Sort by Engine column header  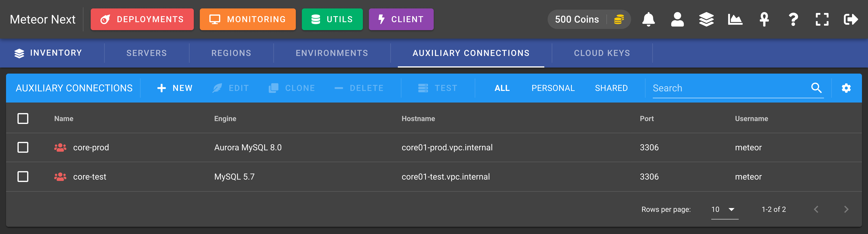[x=225, y=119]
